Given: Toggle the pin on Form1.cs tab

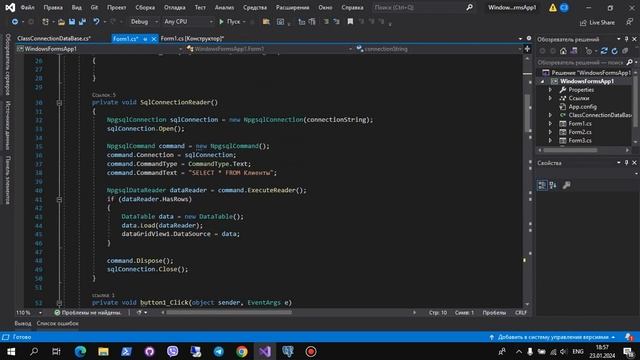Looking at the screenshot, I should pyautogui.click(x=145, y=39).
